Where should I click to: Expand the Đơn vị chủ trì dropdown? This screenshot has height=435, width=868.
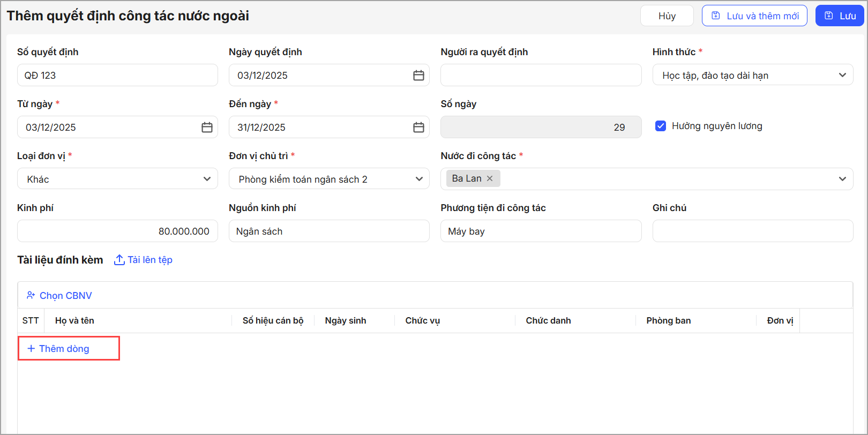click(418, 179)
